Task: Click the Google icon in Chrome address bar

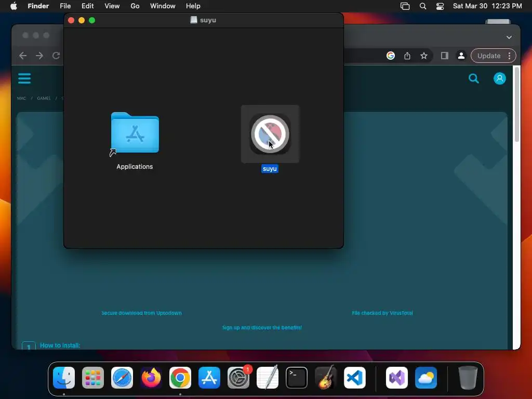Action: coord(391,56)
